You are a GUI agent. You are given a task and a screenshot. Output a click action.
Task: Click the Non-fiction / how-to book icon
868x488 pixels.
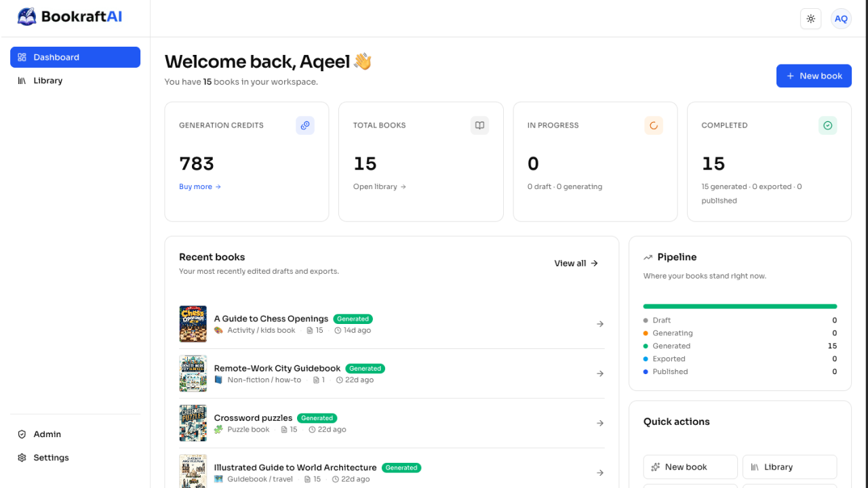click(218, 380)
